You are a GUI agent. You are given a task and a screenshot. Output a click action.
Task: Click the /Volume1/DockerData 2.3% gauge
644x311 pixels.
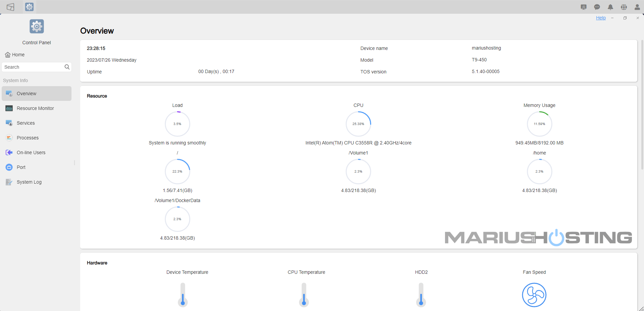pyautogui.click(x=178, y=219)
